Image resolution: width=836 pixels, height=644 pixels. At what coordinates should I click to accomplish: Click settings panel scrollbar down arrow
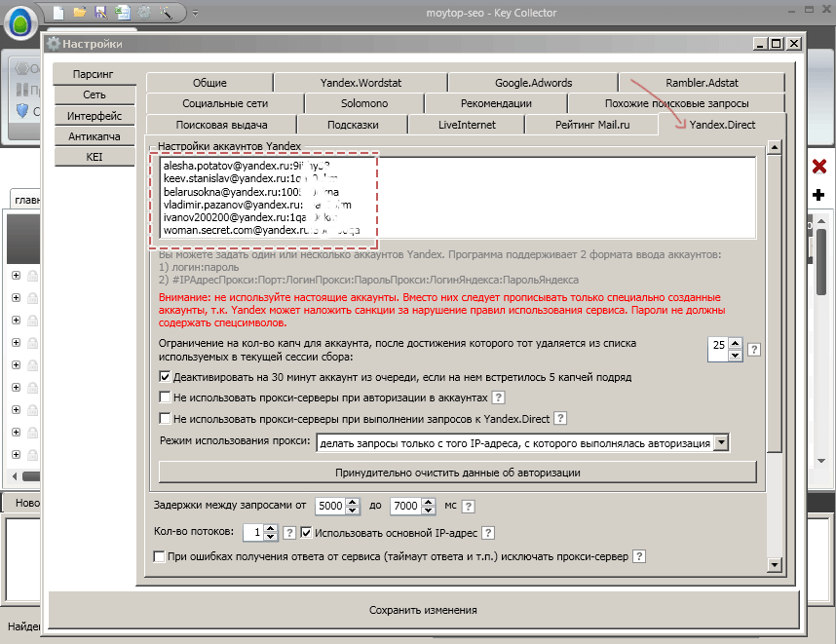coord(775,564)
